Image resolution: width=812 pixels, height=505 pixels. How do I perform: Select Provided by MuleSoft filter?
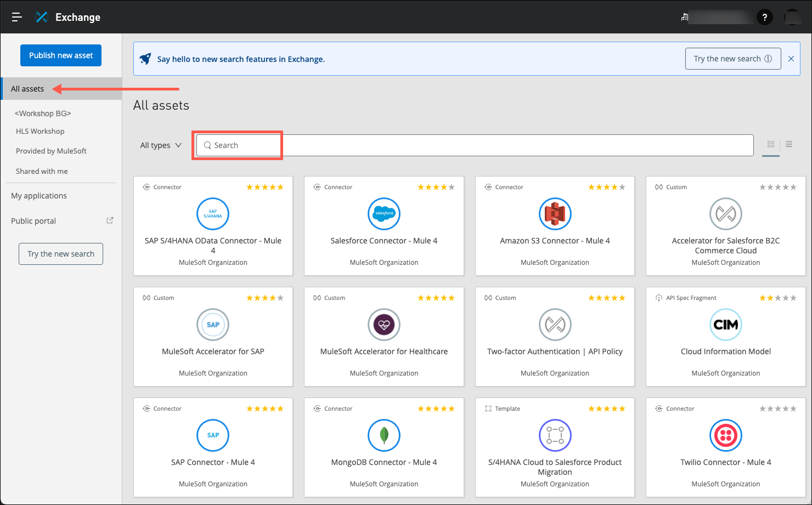pyautogui.click(x=51, y=151)
